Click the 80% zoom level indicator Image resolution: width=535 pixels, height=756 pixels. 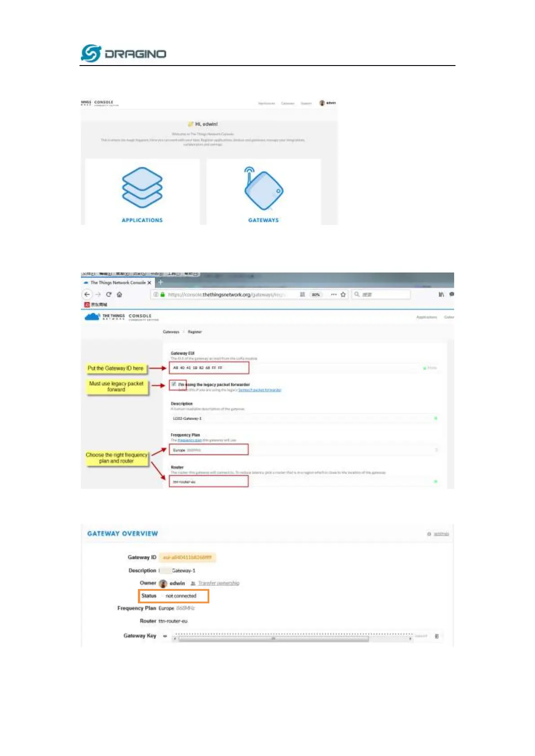tap(316, 294)
